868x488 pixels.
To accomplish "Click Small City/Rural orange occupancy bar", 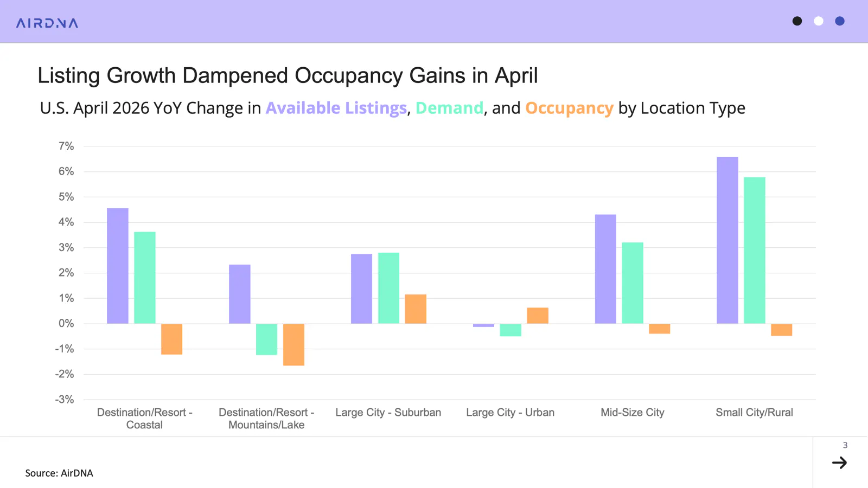I will pyautogui.click(x=782, y=330).
